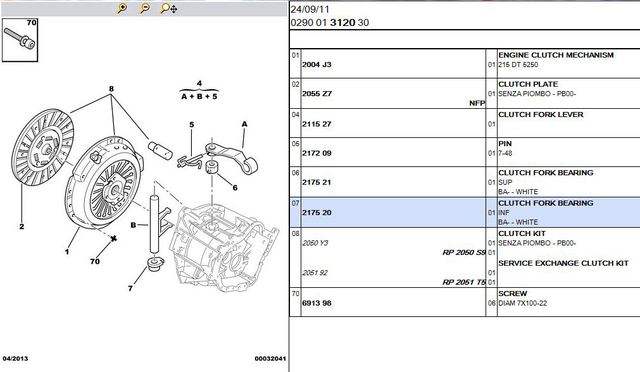Click item number 08 in first column
The image size is (640, 372).
295,234
